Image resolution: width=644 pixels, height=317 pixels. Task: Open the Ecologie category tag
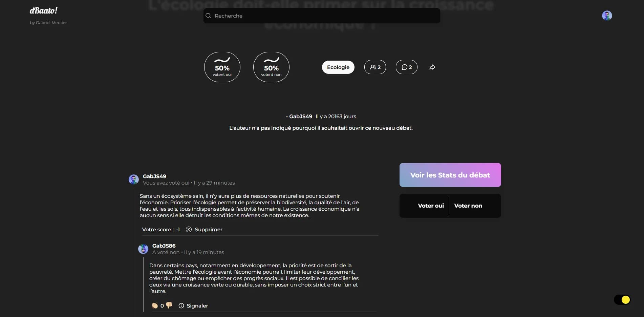[338, 67]
